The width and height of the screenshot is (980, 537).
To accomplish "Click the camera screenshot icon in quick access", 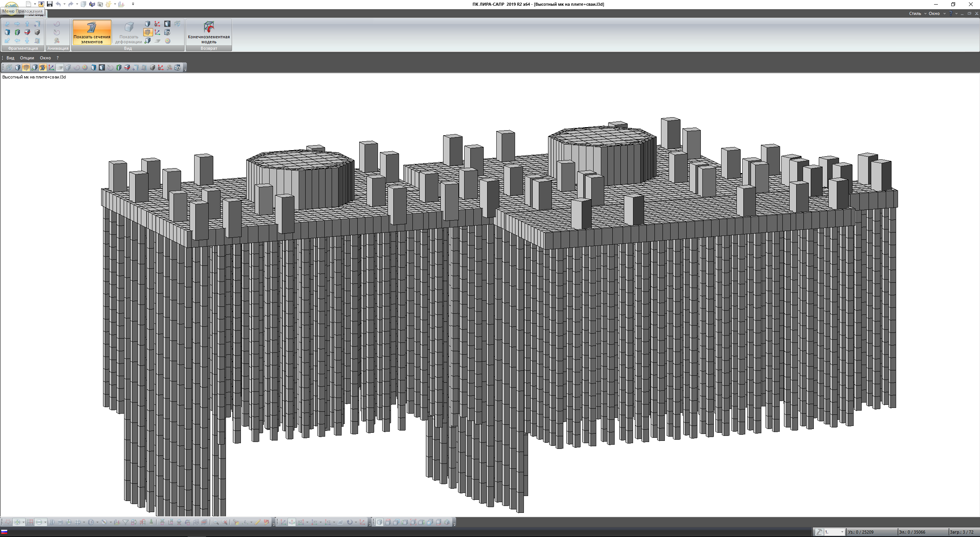I will [100, 4].
